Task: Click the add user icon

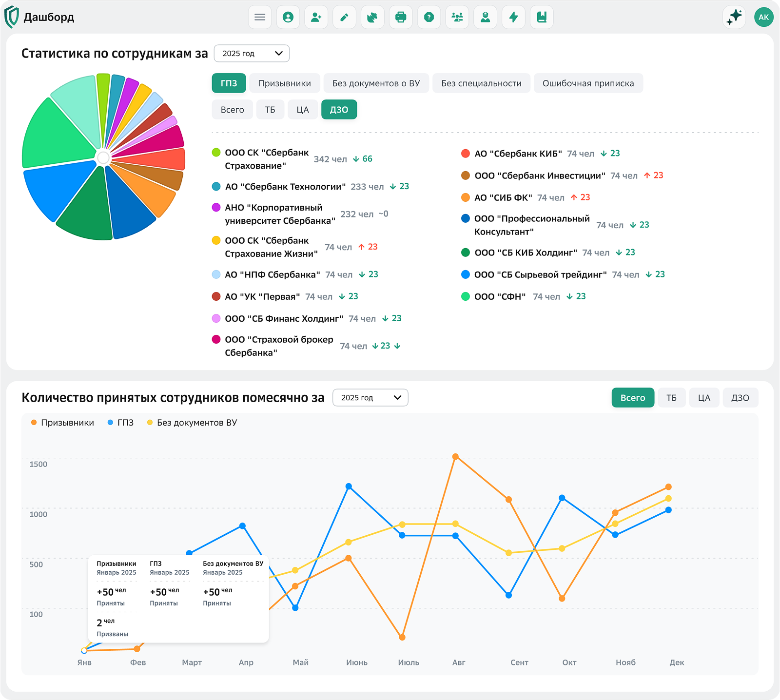Action: pyautogui.click(x=316, y=18)
